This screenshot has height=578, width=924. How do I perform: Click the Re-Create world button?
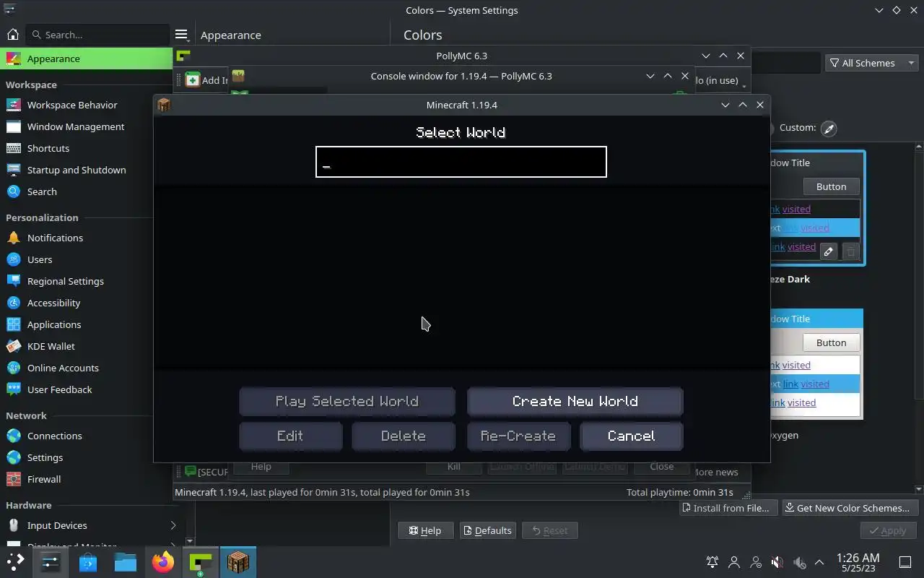click(518, 436)
